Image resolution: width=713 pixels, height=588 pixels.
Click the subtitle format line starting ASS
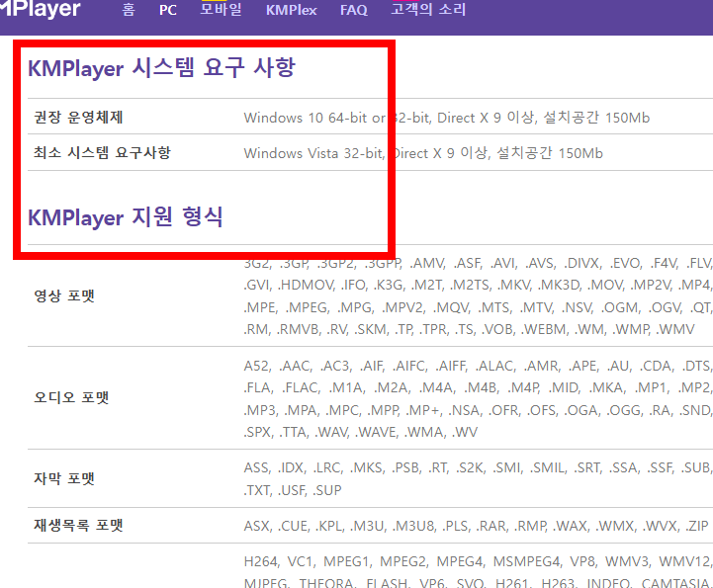(x=479, y=467)
